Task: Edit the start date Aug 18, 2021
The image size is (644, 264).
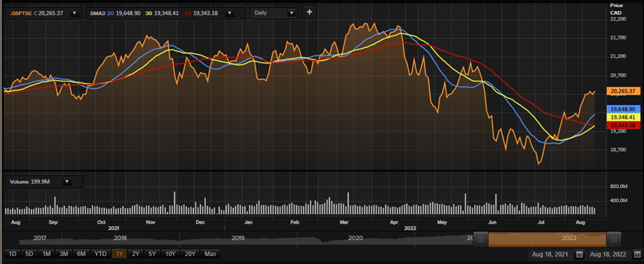Action: [x=550, y=254]
